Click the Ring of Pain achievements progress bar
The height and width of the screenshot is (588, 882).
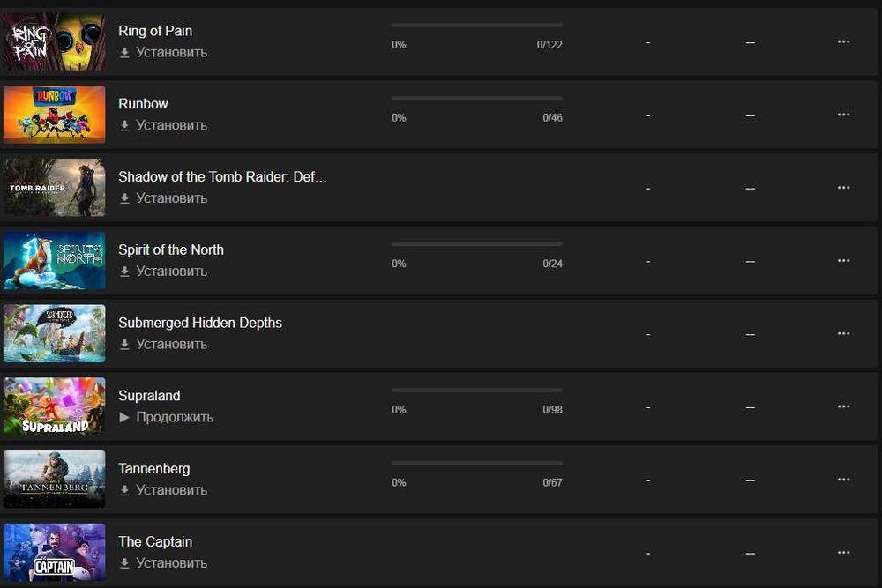pos(476,26)
